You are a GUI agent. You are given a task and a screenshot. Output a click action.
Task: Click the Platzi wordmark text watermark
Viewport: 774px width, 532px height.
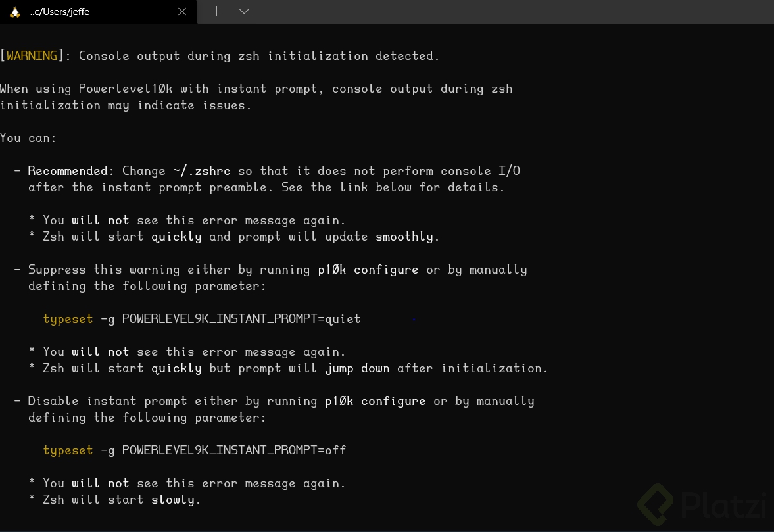coord(725,504)
